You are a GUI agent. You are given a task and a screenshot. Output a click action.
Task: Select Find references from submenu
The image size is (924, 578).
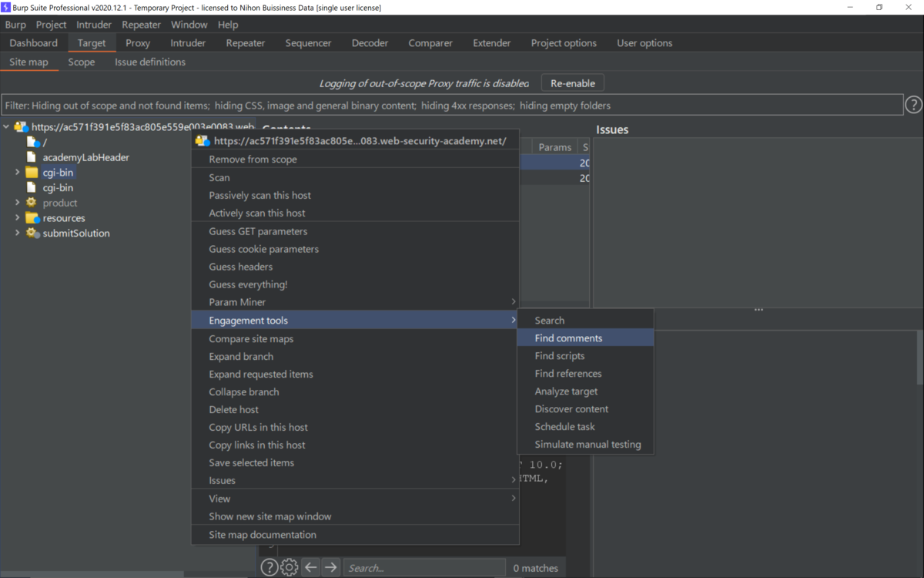585,374
